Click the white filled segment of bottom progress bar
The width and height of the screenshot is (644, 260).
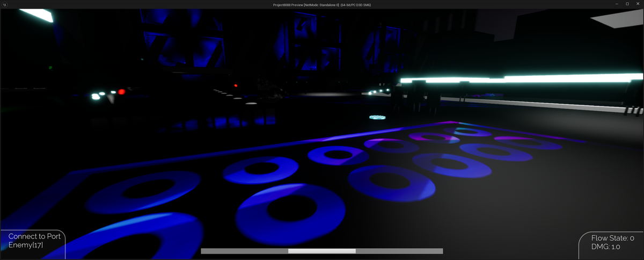click(x=322, y=251)
